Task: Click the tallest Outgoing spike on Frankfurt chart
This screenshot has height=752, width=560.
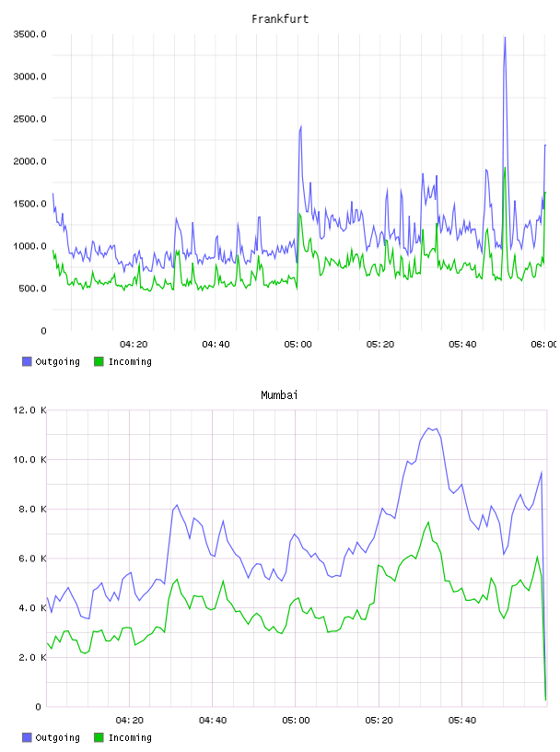Action: (x=505, y=39)
